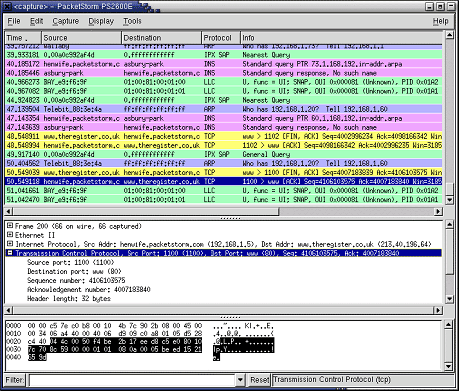The height and width of the screenshot is (391, 459).
Task: Click the hex pane scroll down arrow
Action: pos(449,366)
